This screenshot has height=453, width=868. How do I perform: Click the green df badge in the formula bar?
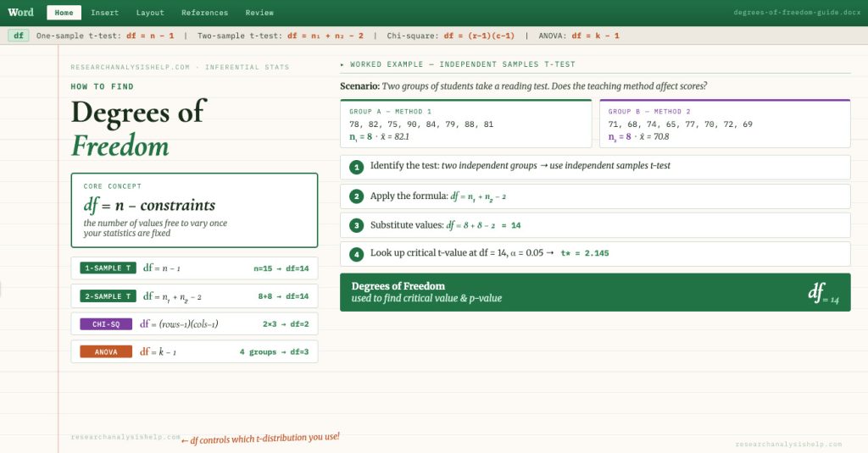tap(18, 36)
